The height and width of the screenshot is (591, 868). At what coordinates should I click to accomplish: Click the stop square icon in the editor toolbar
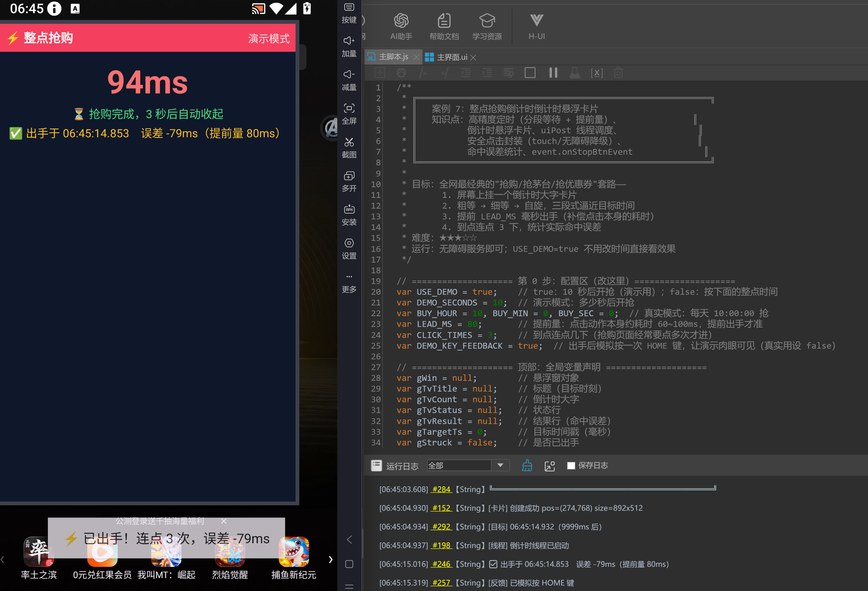click(530, 73)
